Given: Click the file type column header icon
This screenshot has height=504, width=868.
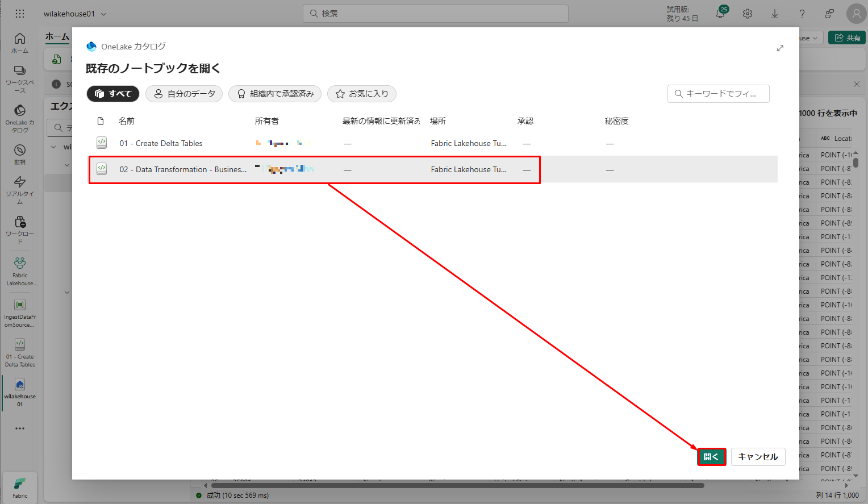Looking at the screenshot, I should click(x=101, y=121).
